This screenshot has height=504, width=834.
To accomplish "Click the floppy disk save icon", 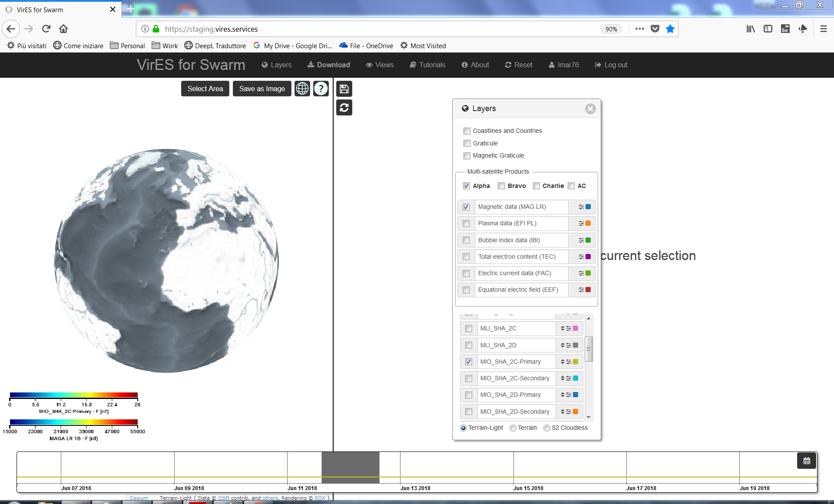I will click(x=344, y=89).
